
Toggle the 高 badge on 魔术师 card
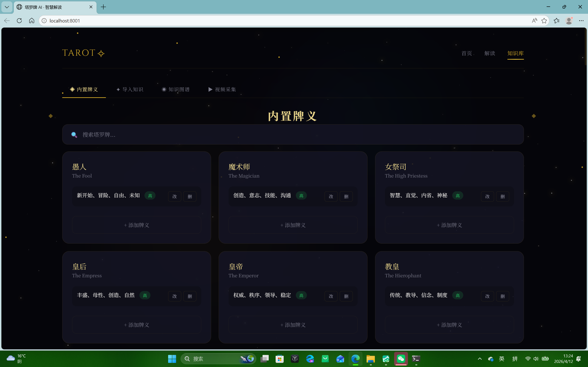[x=301, y=195]
